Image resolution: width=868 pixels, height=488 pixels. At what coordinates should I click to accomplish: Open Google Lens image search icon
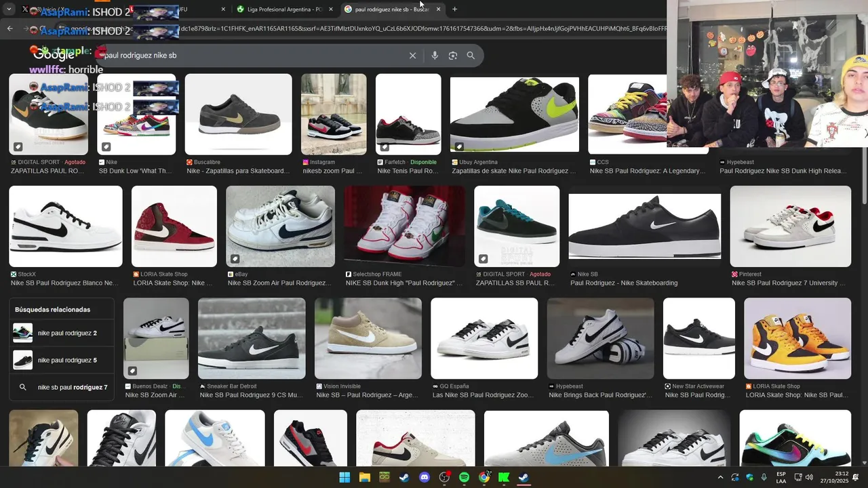tap(453, 56)
